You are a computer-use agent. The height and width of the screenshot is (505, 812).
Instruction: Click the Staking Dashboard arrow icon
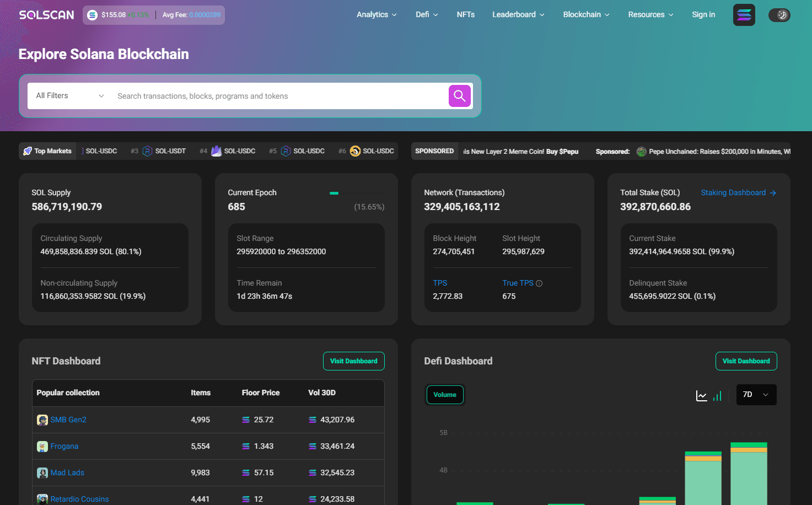pyautogui.click(x=773, y=193)
